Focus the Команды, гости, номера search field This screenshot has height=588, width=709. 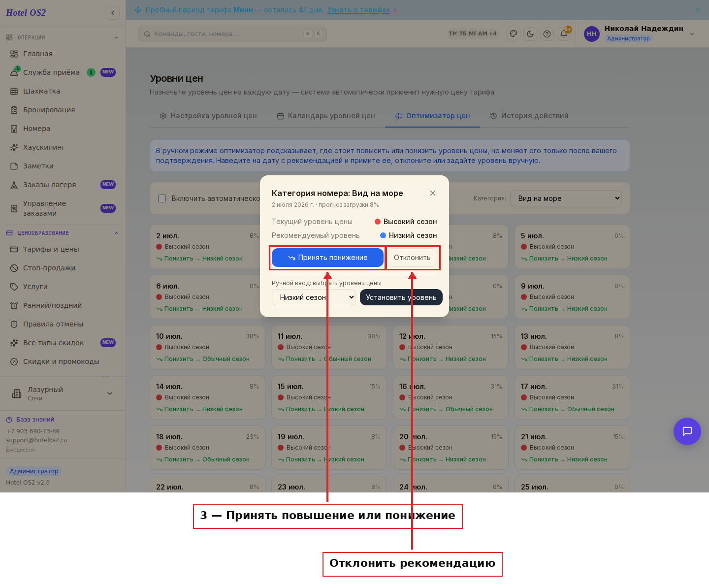click(232, 34)
